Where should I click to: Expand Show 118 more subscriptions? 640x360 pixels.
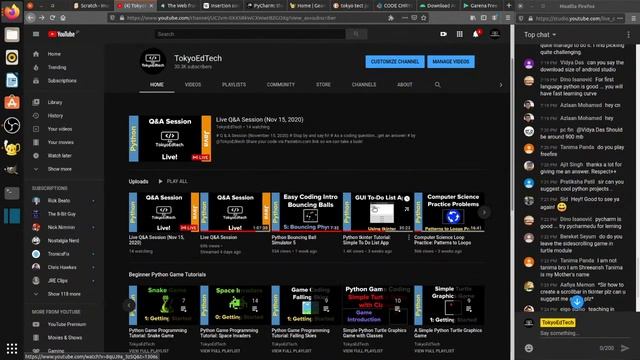pos(63,294)
